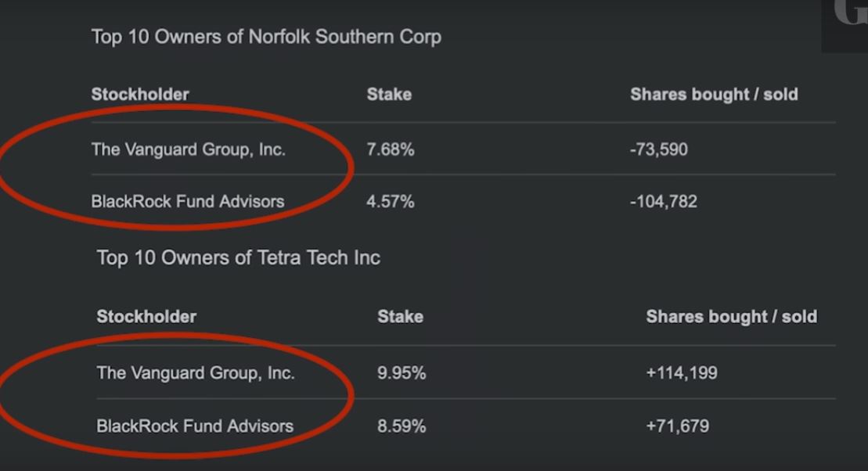
Task: Sort Tetra Tech table by Stake header
Action: pyautogui.click(x=400, y=317)
